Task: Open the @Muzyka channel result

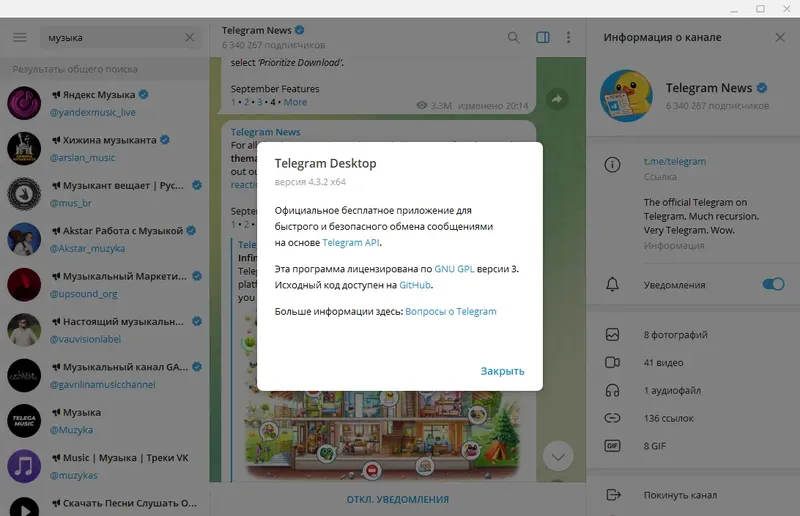Action: coord(105,421)
